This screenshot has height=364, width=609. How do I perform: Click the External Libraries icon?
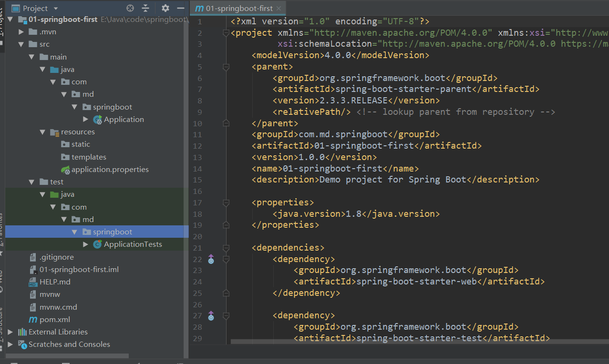coord(22,332)
